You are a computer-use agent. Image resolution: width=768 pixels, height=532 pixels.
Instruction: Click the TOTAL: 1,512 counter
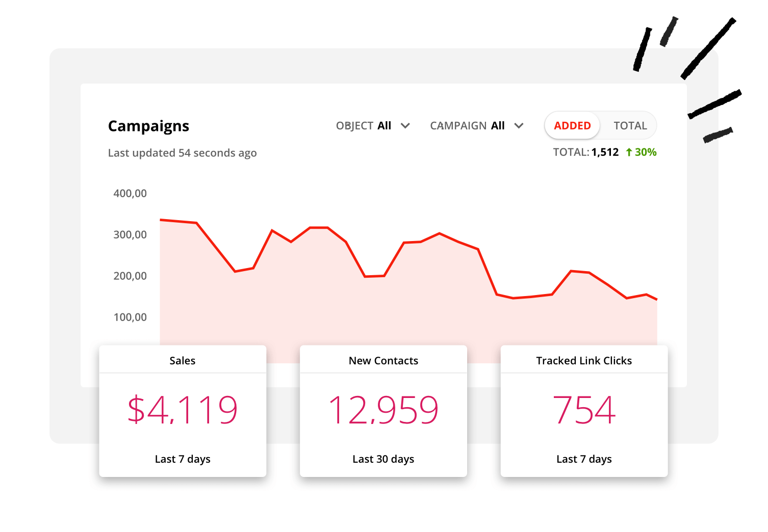pyautogui.click(x=586, y=152)
